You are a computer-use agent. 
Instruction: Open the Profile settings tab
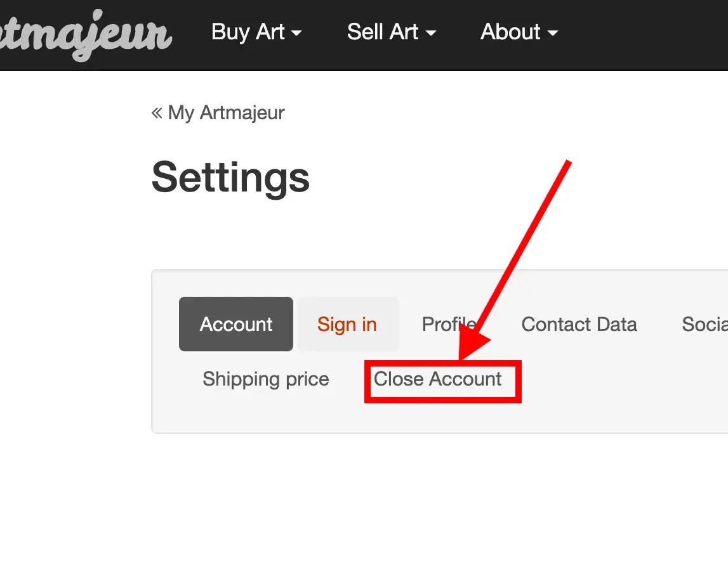449,324
